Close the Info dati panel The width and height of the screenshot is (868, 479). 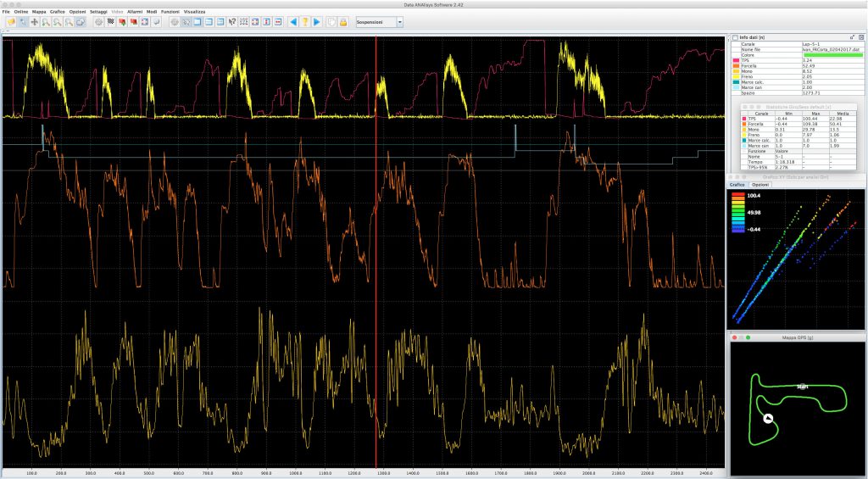click(860, 37)
